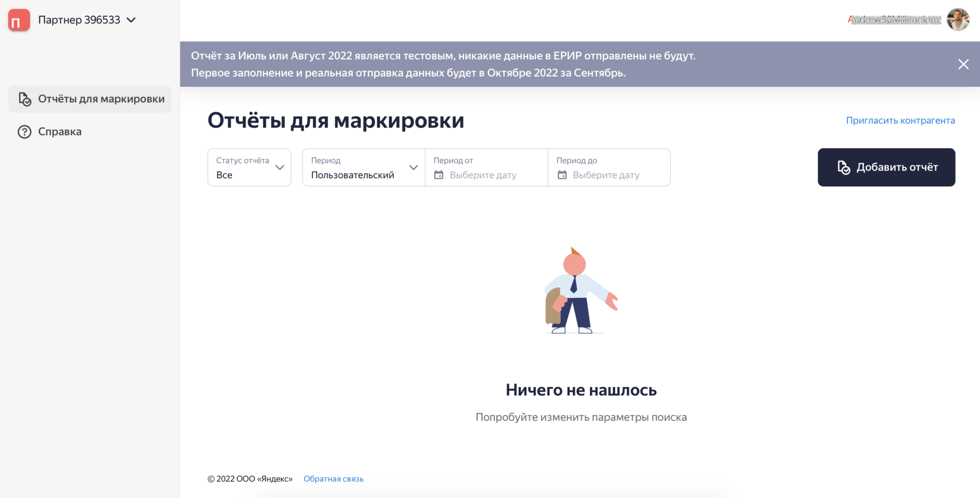Click the chevron arrow in the Статус отчёта field
980x498 pixels.
(280, 168)
